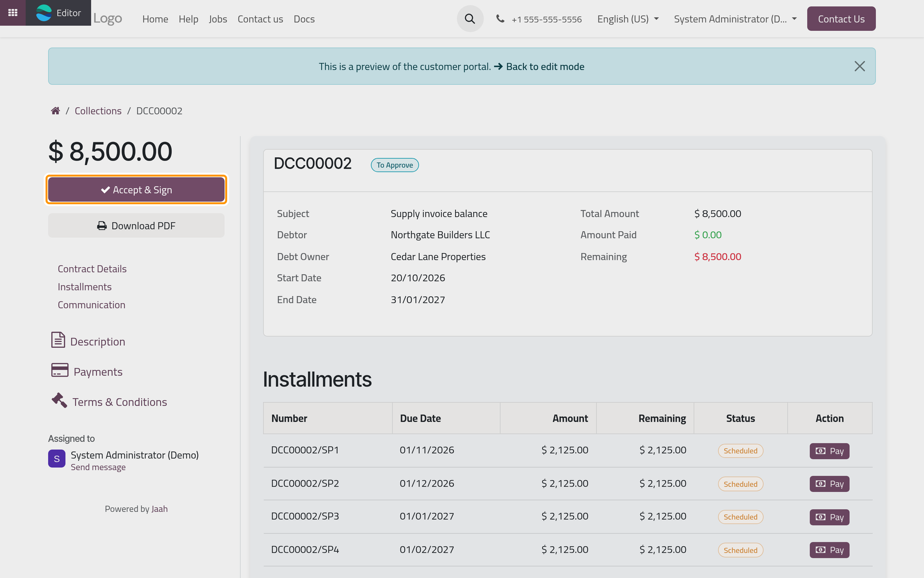Image resolution: width=924 pixels, height=578 pixels.
Task: Click Send message under assignee
Action: (x=98, y=467)
